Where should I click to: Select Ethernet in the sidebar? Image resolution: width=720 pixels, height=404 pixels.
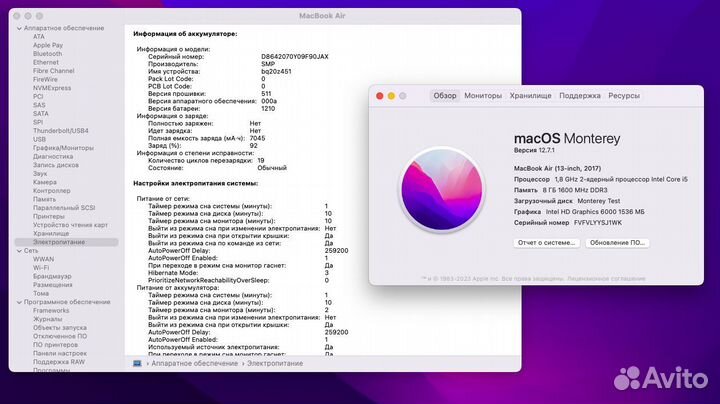(45, 62)
